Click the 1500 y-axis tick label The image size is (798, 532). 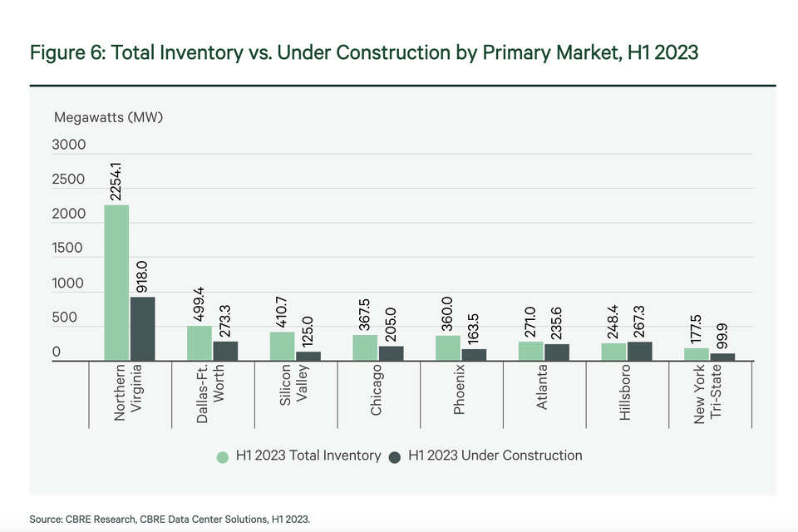[x=67, y=248]
